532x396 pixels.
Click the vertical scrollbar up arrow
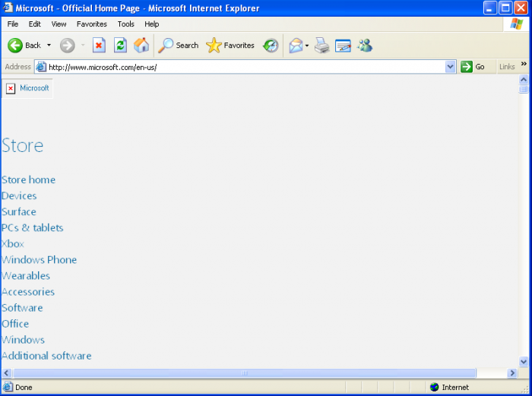524,79
